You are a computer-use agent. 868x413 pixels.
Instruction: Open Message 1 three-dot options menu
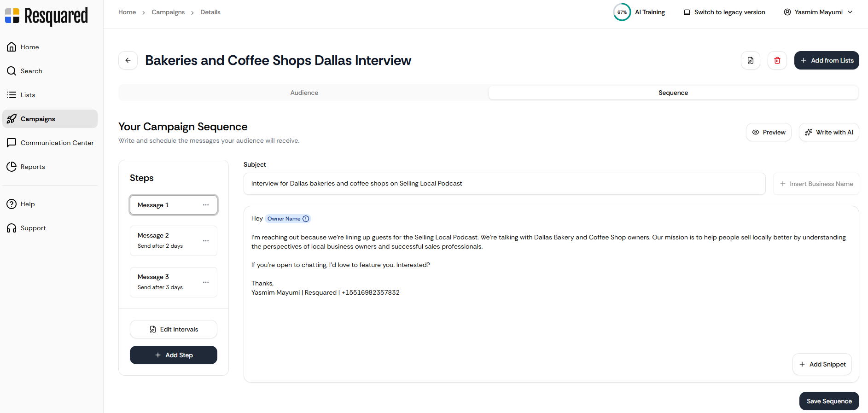click(206, 205)
